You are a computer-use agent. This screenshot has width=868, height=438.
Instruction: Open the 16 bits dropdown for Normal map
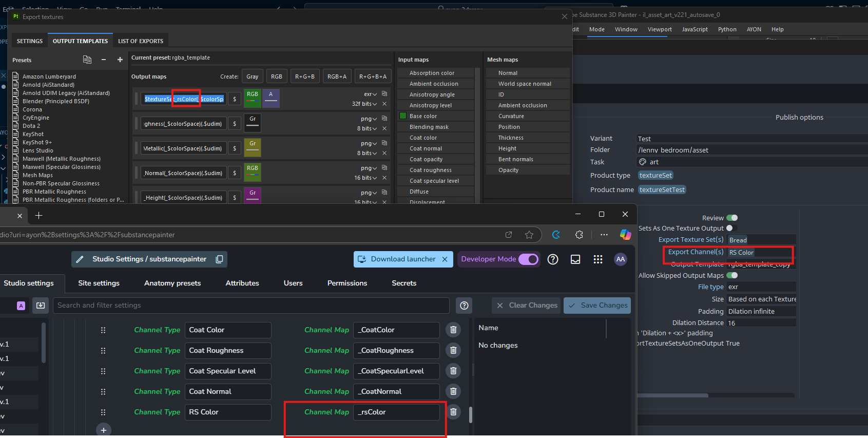[x=365, y=178]
